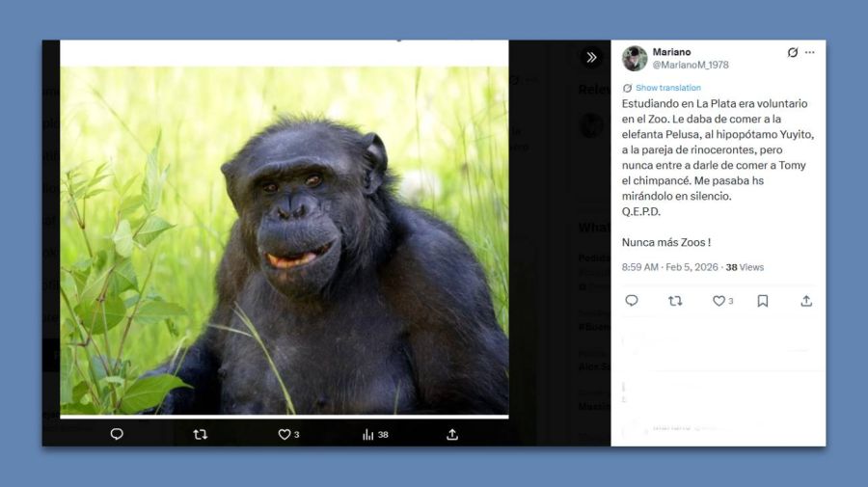
Task: Open the three-dot more options menu
Action: (810, 53)
